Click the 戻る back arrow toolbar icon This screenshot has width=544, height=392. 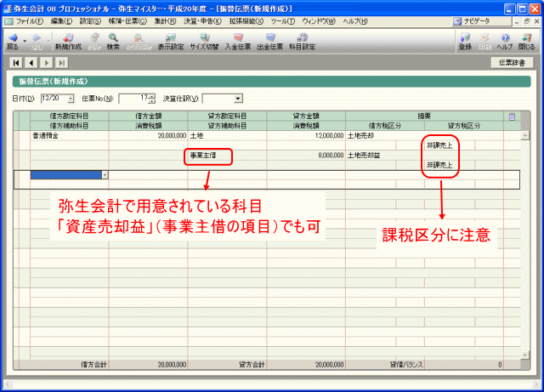(x=13, y=41)
